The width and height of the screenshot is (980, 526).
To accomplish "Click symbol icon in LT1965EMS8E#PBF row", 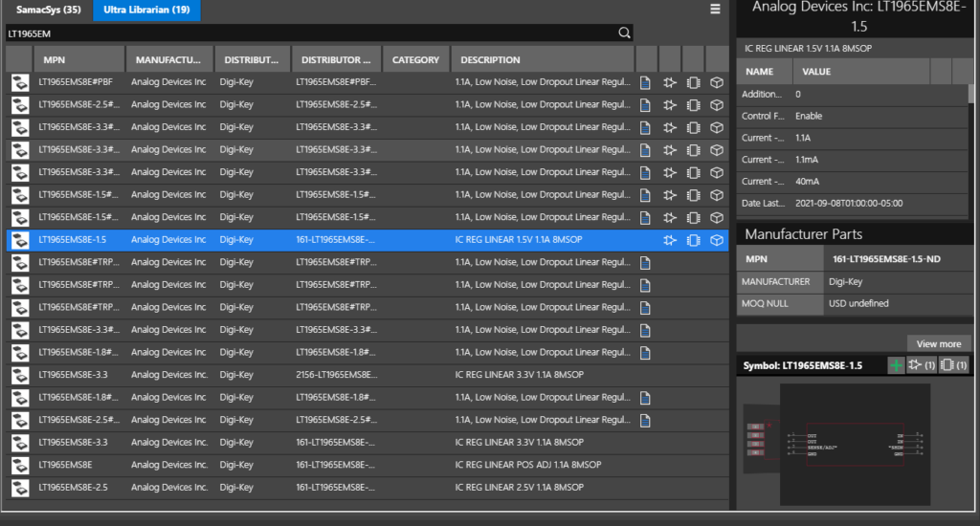I will [x=669, y=82].
